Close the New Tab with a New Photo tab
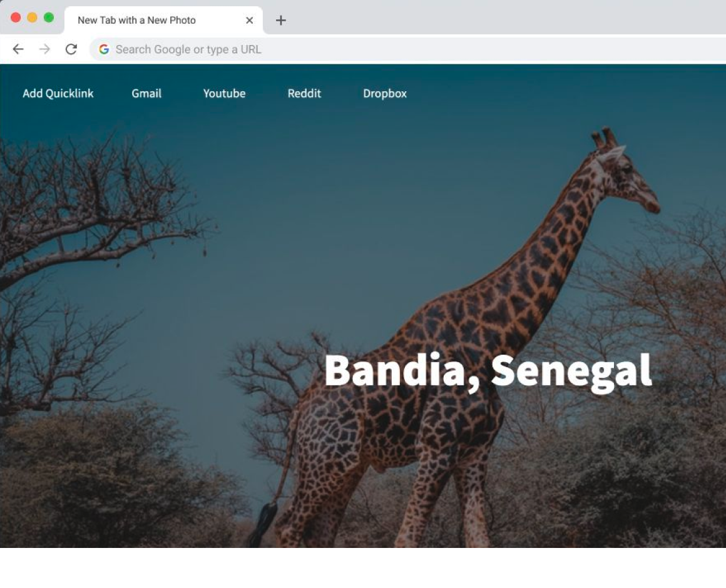Screen dimensions: 726x588 tap(249, 21)
